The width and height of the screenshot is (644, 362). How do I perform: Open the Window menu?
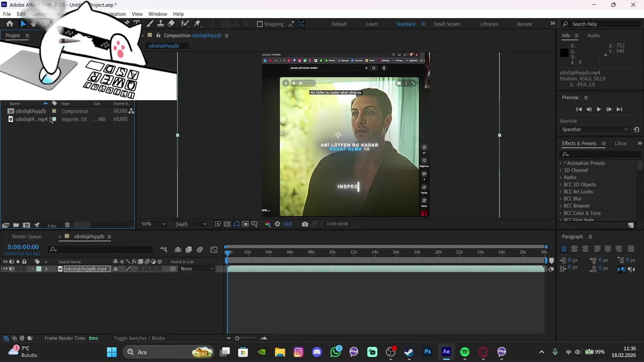[x=157, y=14]
